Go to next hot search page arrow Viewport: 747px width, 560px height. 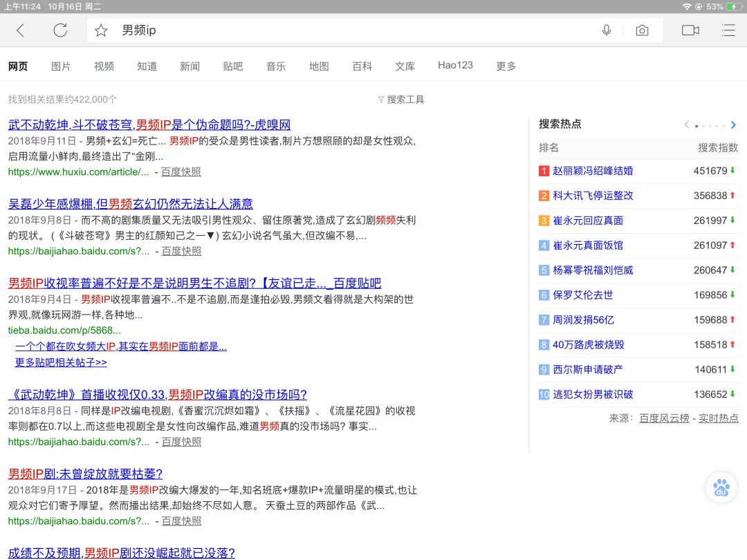(733, 125)
